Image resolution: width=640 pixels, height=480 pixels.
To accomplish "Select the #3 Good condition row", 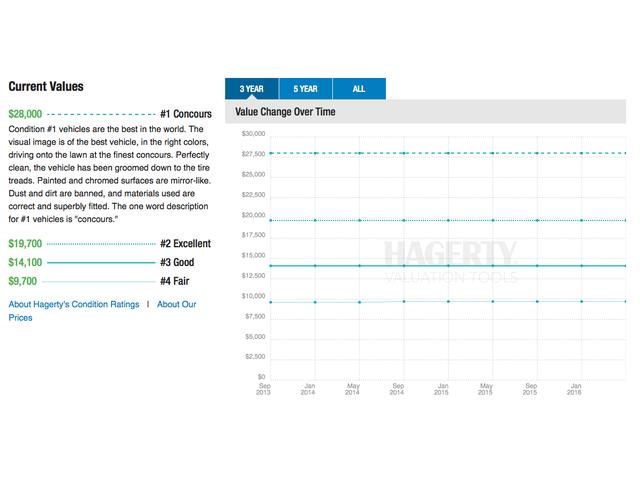I will (x=101, y=262).
